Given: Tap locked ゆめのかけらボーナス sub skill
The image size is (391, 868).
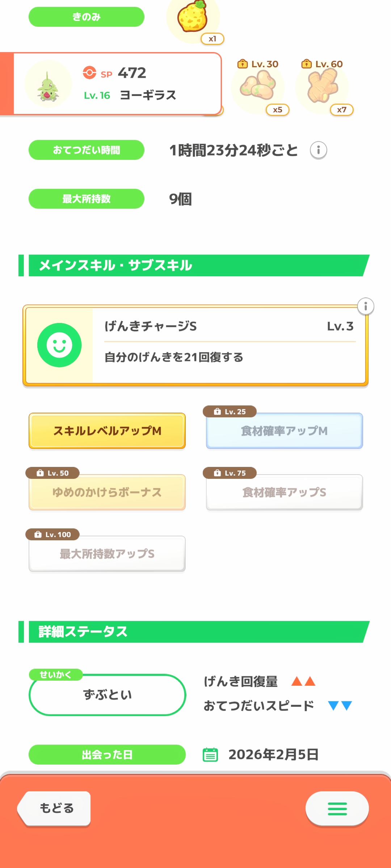Looking at the screenshot, I should [107, 492].
